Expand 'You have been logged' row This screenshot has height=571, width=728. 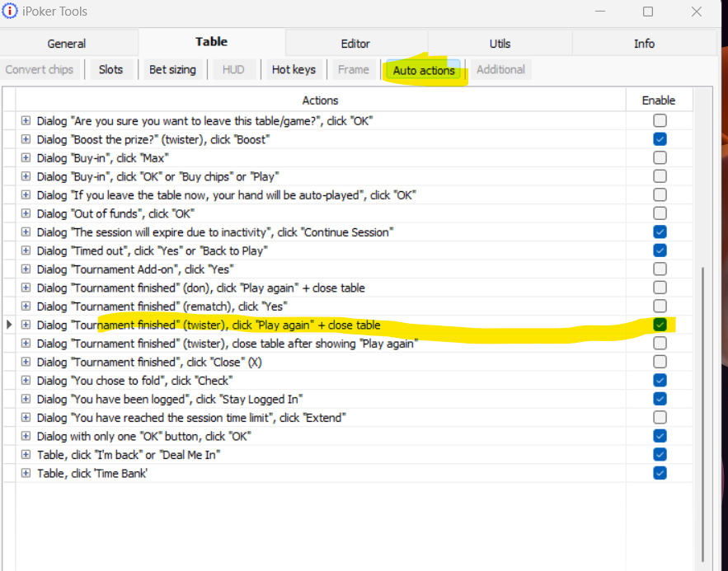coord(26,399)
